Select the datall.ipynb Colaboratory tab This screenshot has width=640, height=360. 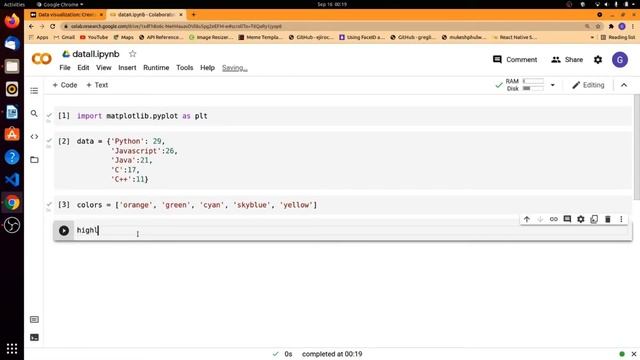click(x=146, y=14)
